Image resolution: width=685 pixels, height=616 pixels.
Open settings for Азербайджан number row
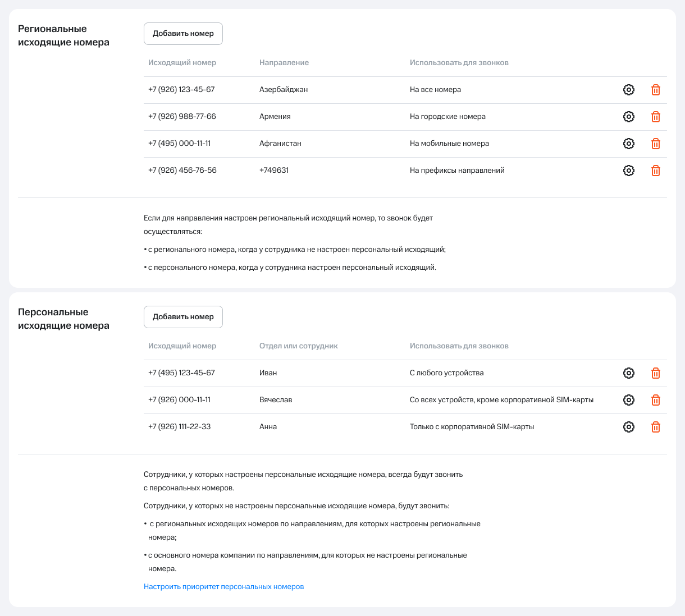[x=629, y=90]
